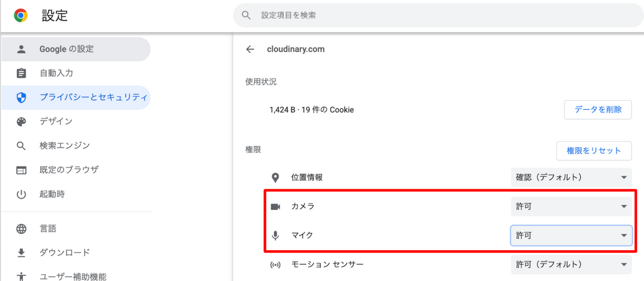Open the モーション センサー permission dropdown

(x=571, y=264)
